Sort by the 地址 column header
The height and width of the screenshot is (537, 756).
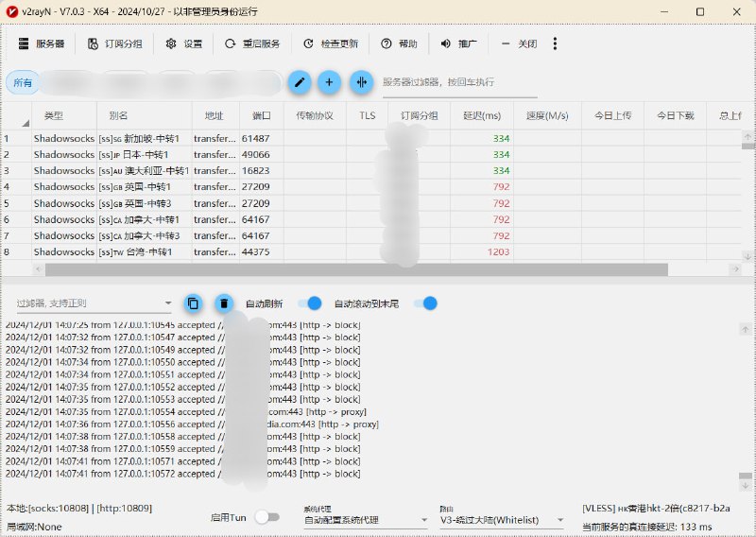pyautogui.click(x=215, y=115)
